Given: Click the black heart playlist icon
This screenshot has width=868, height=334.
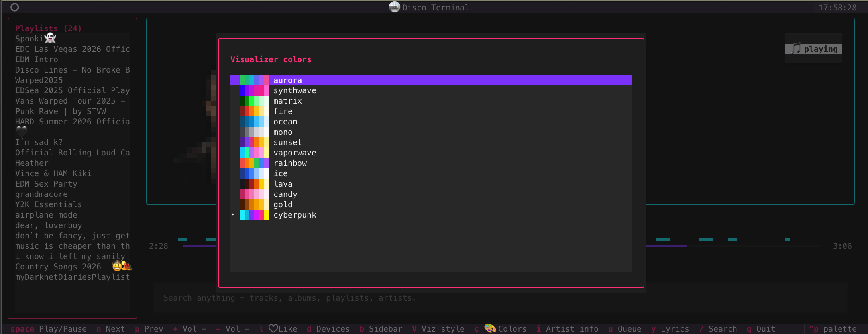Looking at the screenshot, I should [x=22, y=131].
